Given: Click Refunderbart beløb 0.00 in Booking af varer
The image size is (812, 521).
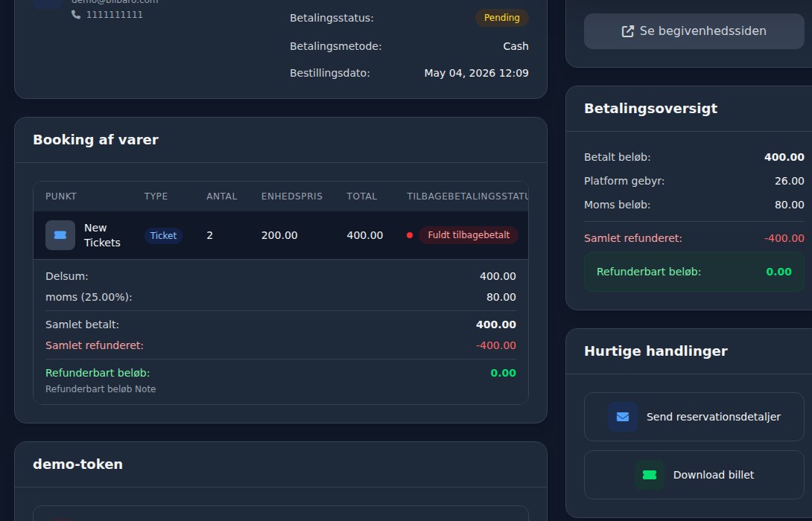Looking at the screenshot, I should 503,372.
